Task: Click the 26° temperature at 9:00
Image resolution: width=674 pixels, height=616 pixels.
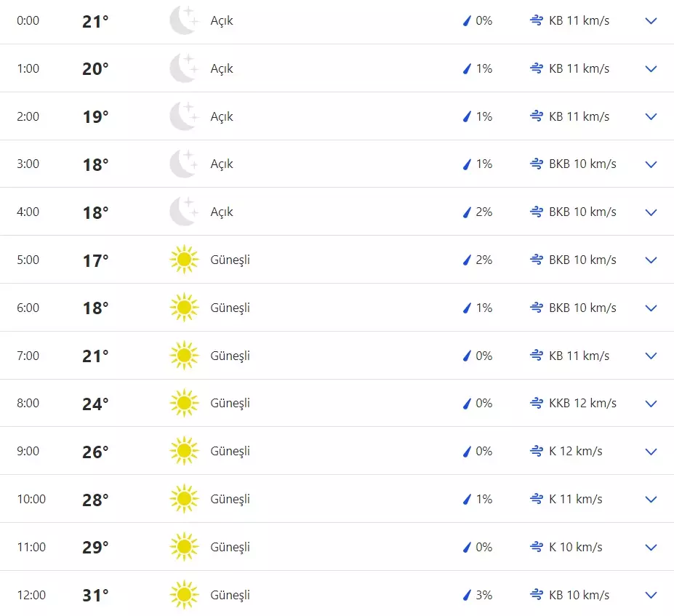Action: pos(95,452)
